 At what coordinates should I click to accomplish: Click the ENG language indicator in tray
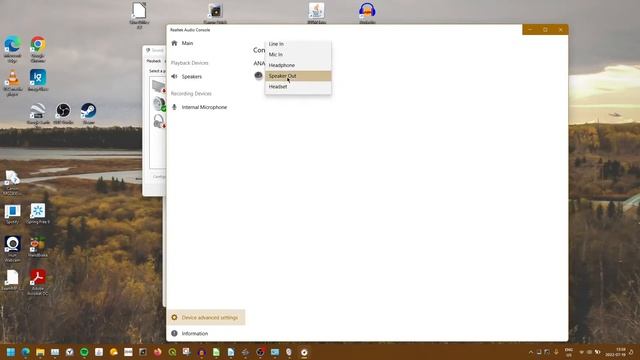coord(569,352)
